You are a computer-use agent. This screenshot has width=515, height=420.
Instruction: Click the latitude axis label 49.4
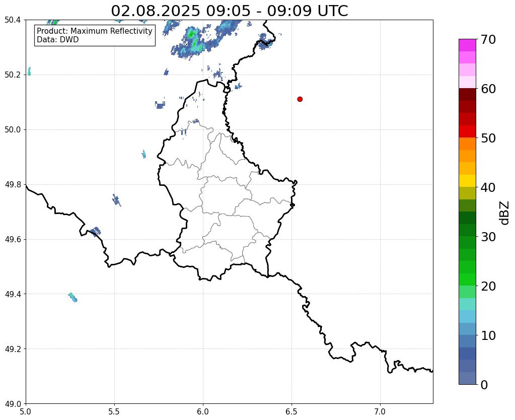point(13,294)
